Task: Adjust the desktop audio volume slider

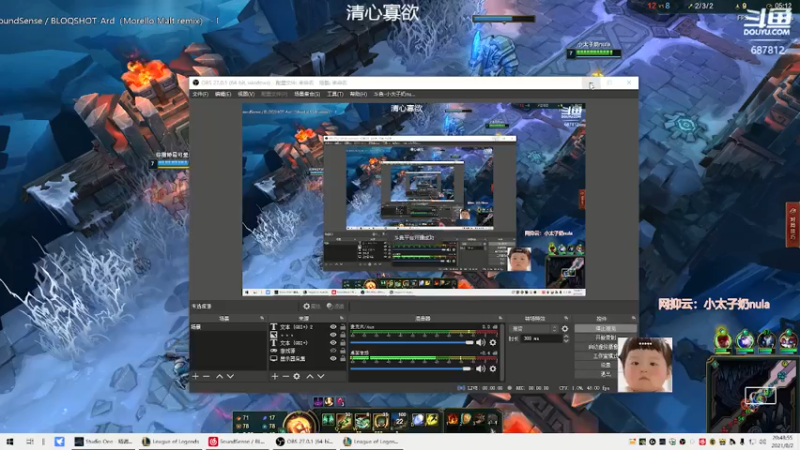Action: pos(412,368)
